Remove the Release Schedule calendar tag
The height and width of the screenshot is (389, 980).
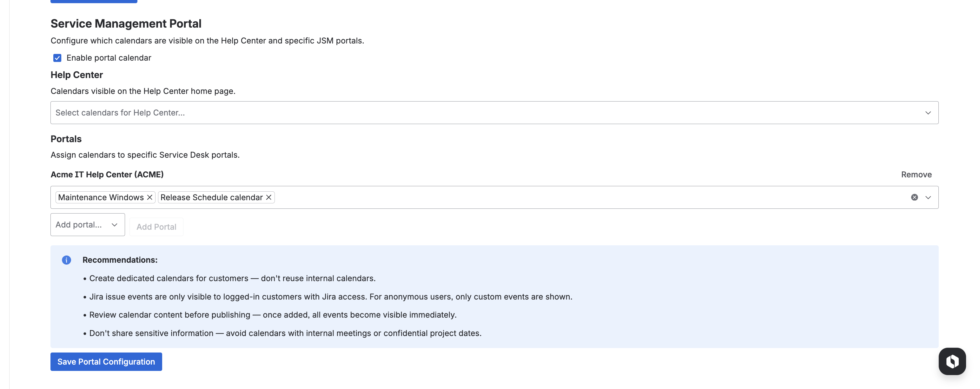click(x=268, y=197)
